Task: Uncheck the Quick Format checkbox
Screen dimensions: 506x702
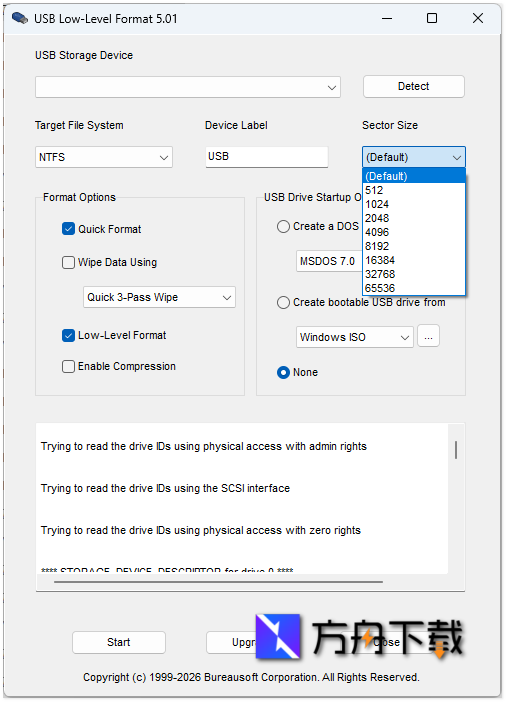Action: 68,229
